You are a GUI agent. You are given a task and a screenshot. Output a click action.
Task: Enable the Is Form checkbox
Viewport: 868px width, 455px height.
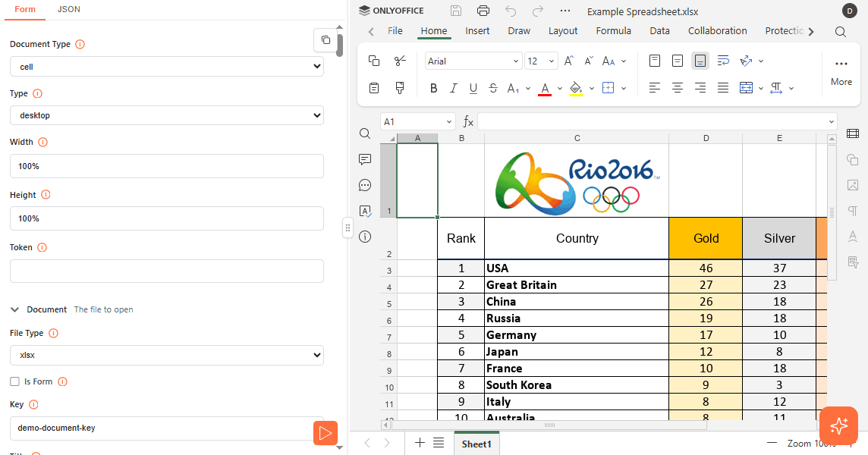[x=14, y=381]
